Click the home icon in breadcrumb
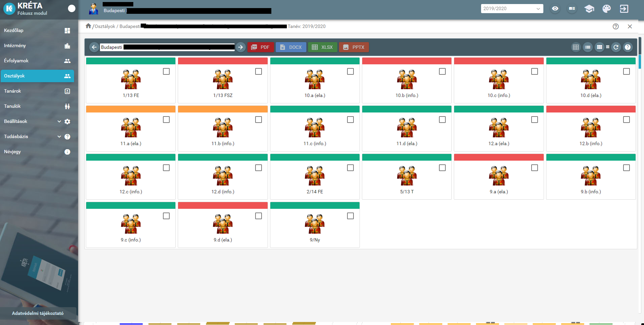This screenshot has height=325, width=644. (88, 26)
